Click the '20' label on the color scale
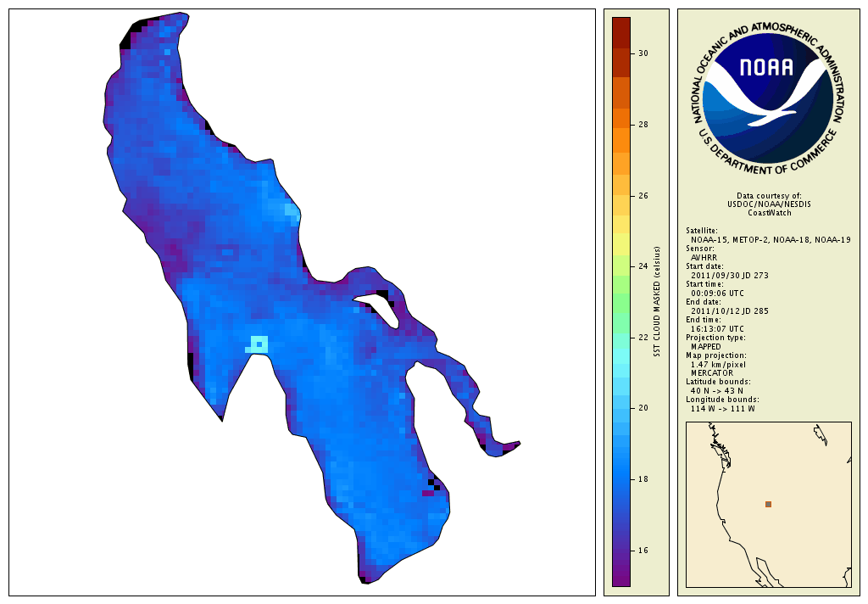The height and width of the screenshot is (604, 868). (643, 408)
